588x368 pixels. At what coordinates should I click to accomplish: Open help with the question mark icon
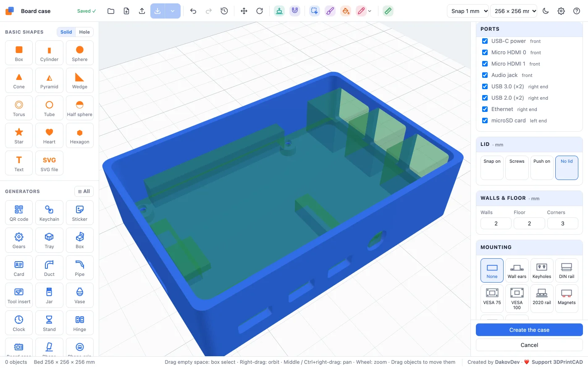(x=577, y=11)
